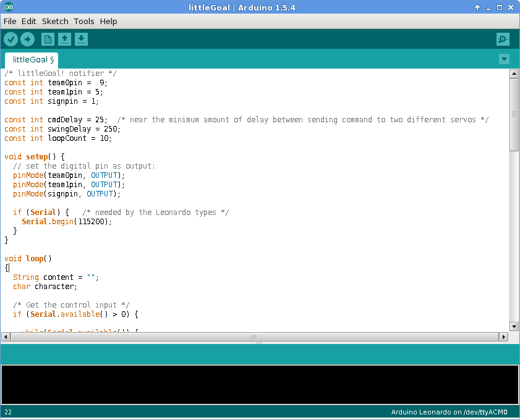Click 'char character;' line

[x=45, y=287]
